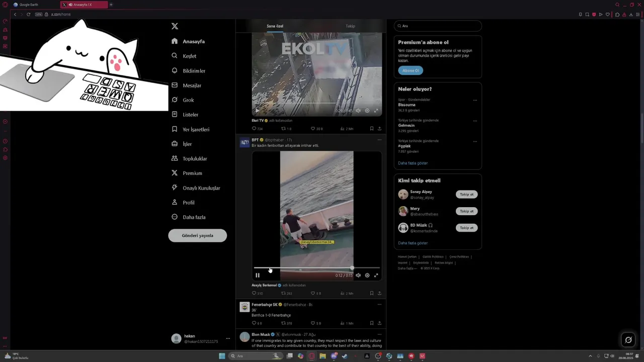
Task: Click Daha fazla göster under trends
Action: tap(413, 163)
